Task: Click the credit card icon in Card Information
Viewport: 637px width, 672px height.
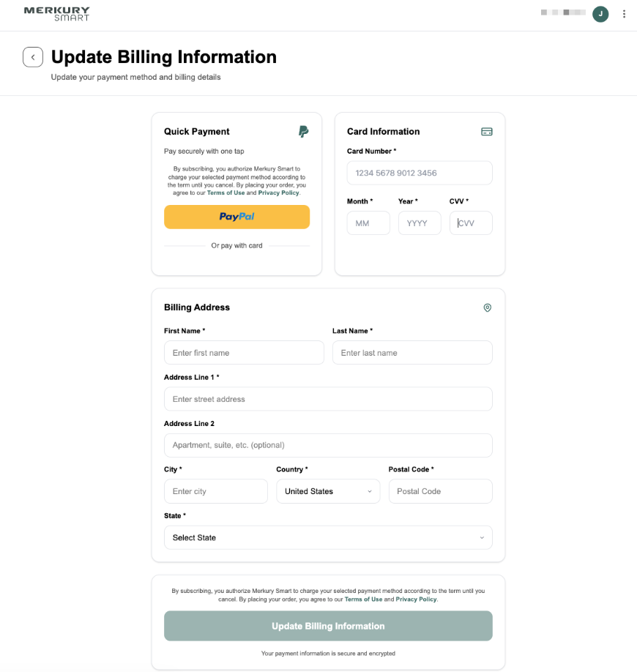Action: [487, 132]
